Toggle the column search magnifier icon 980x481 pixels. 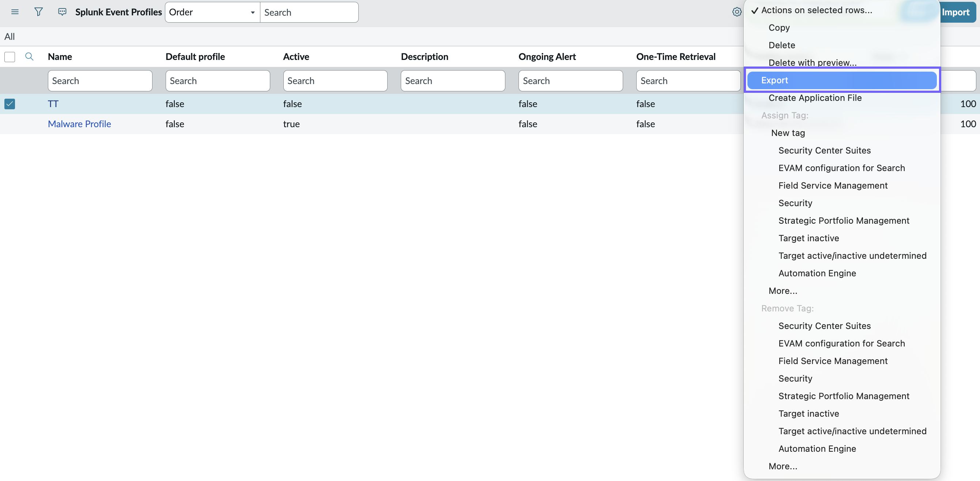[x=29, y=57]
